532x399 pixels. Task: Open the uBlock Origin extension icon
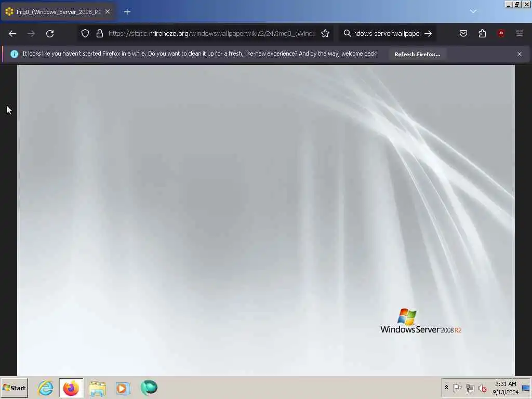[x=501, y=33]
